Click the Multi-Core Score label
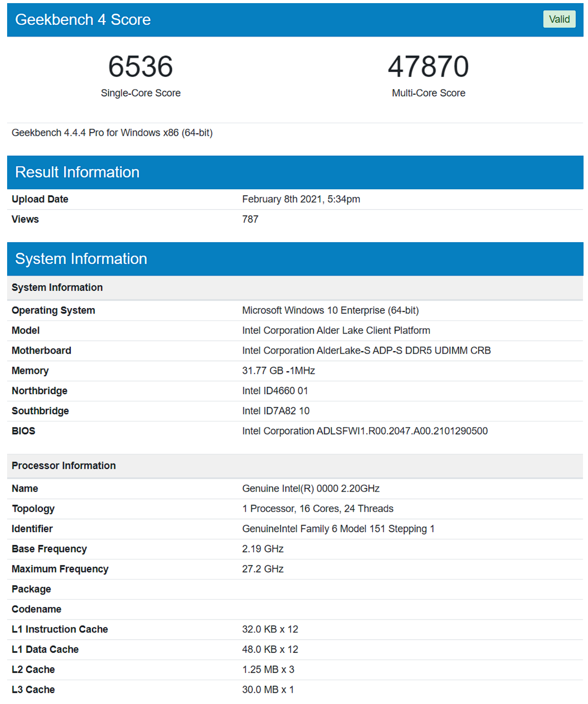Image resolution: width=588 pixels, height=704 pixels. tap(428, 93)
